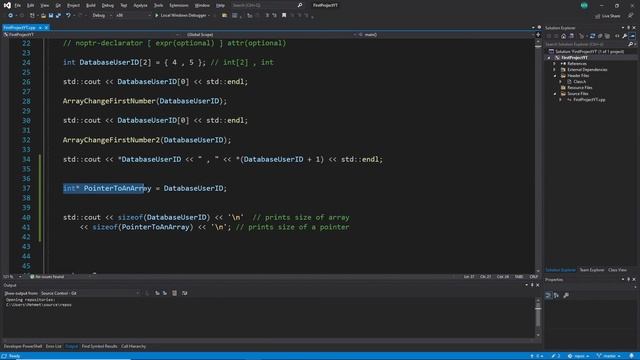Open x86 platform dropdown
640x360 pixels.
click(132, 16)
